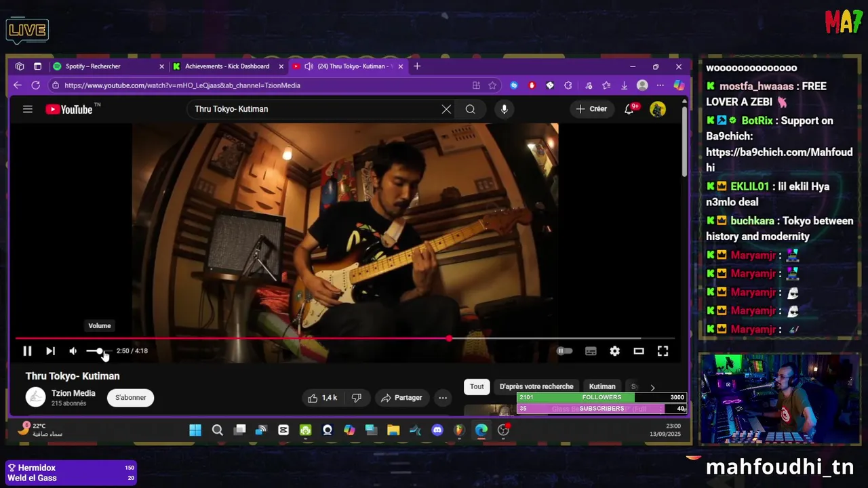The image size is (868, 488).
Task: Open the Créer menu
Action: point(591,109)
